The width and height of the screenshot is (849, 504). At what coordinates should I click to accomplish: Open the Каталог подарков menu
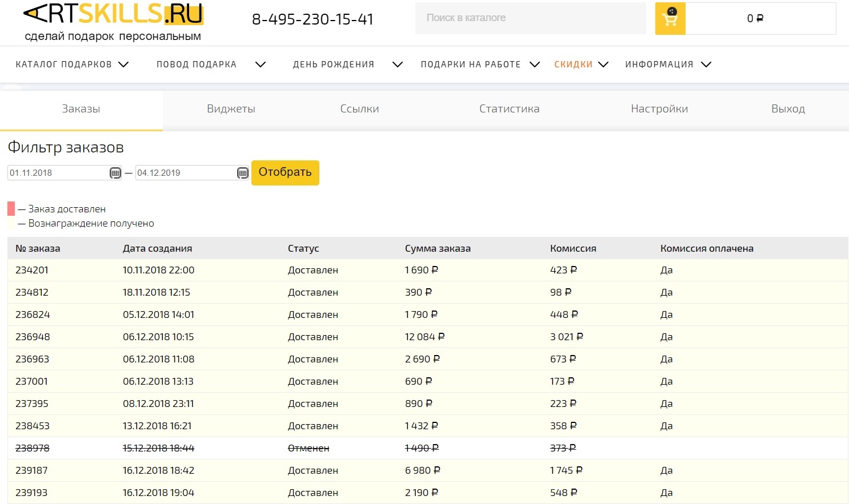(x=64, y=64)
